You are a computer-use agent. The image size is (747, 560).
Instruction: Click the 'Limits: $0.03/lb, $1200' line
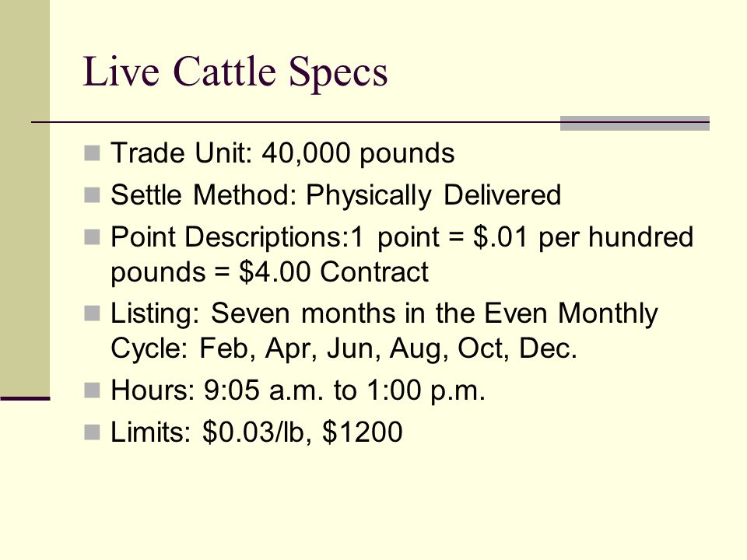[x=256, y=432]
